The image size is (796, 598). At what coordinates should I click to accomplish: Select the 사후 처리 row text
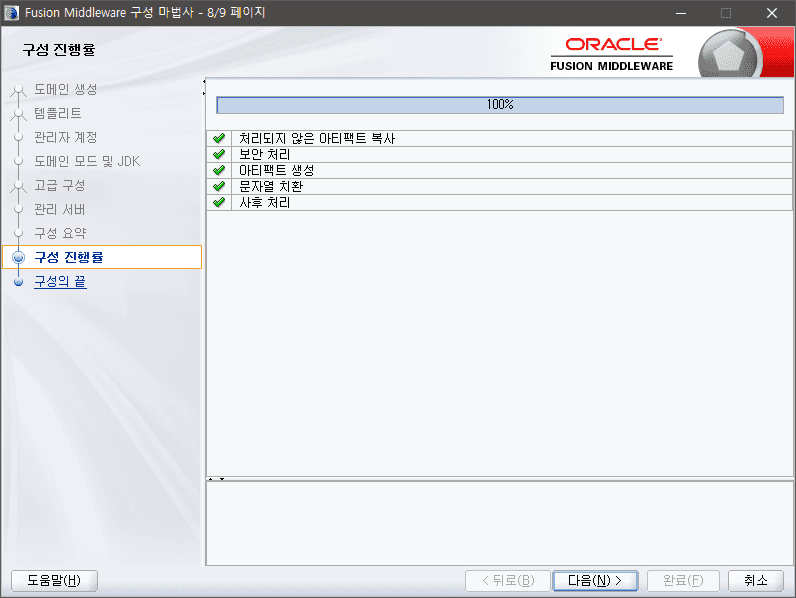click(x=264, y=203)
